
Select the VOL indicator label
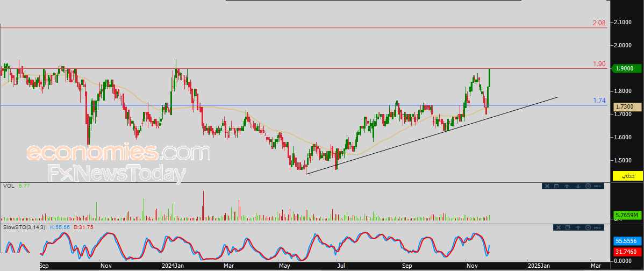tap(8, 186)
